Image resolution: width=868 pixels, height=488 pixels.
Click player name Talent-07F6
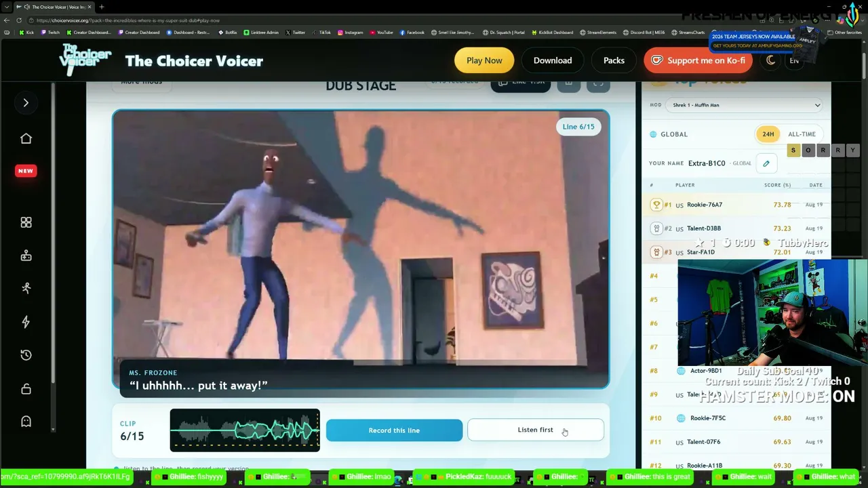703,442
